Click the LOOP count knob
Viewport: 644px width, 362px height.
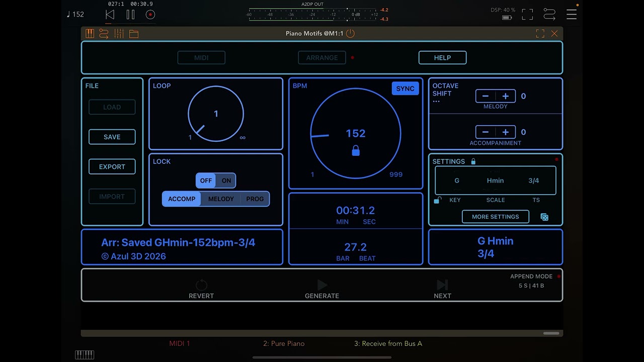click(216, 114)
